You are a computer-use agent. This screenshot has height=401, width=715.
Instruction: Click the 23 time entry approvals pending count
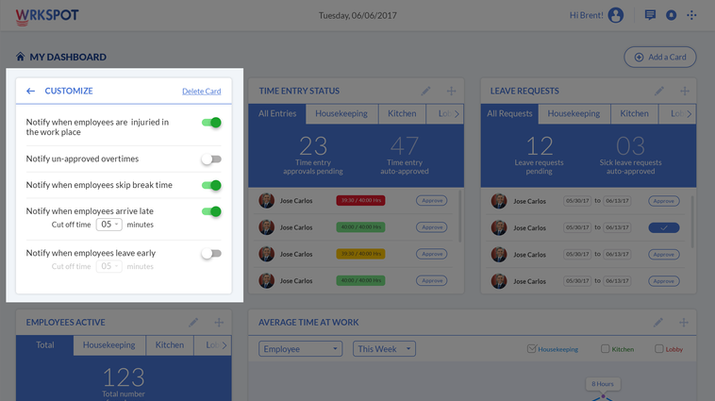(313, 146)
